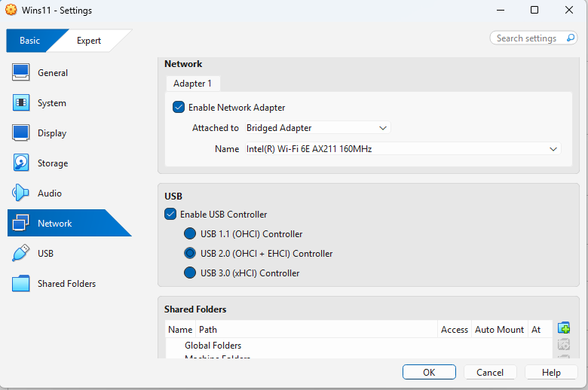Click the Cancel button
This screenshot has width=588, height=390.
490,372
